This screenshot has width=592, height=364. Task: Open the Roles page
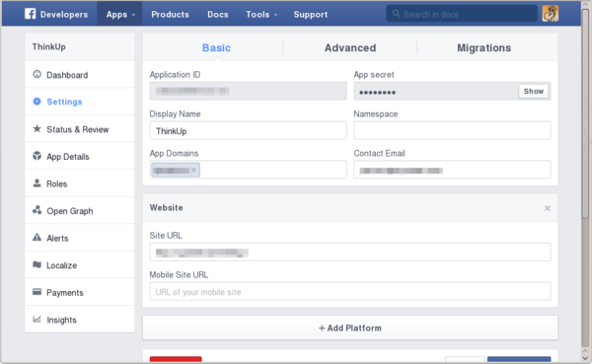80,183
